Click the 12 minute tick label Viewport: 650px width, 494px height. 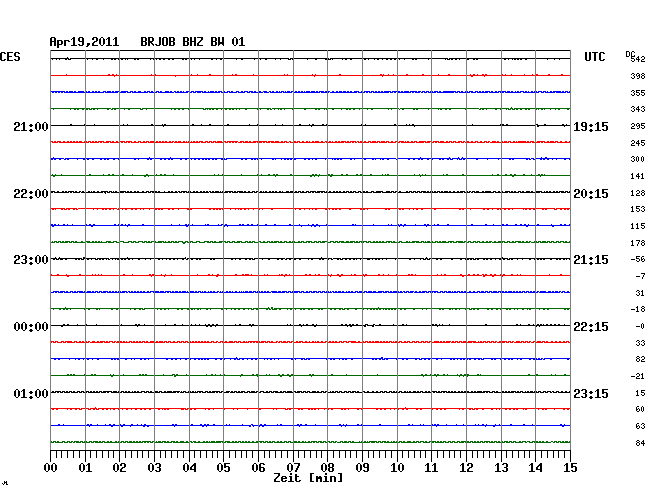(466, 468)
